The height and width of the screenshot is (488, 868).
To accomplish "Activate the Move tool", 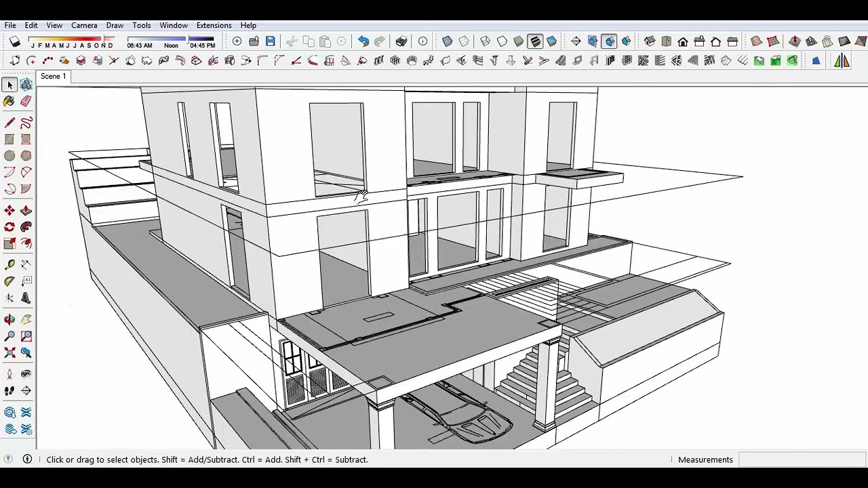I will click(x=9, y=211).
